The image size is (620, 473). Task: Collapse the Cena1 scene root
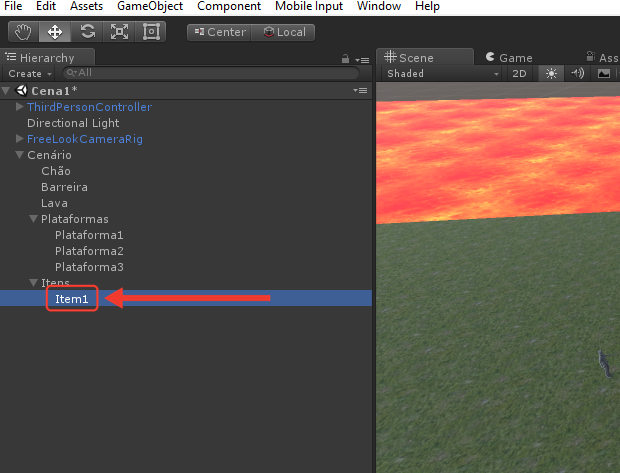[x=6, y=91]
